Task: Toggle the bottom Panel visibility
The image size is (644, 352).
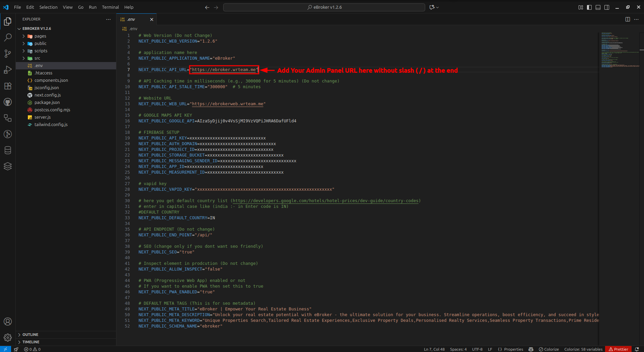Action: click(x=598, y=7)
